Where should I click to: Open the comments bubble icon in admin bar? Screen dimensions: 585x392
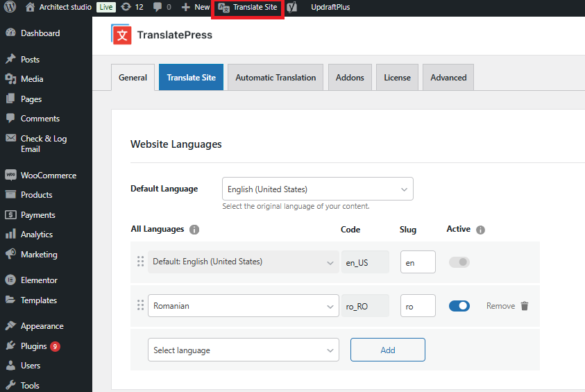point(158,7)
